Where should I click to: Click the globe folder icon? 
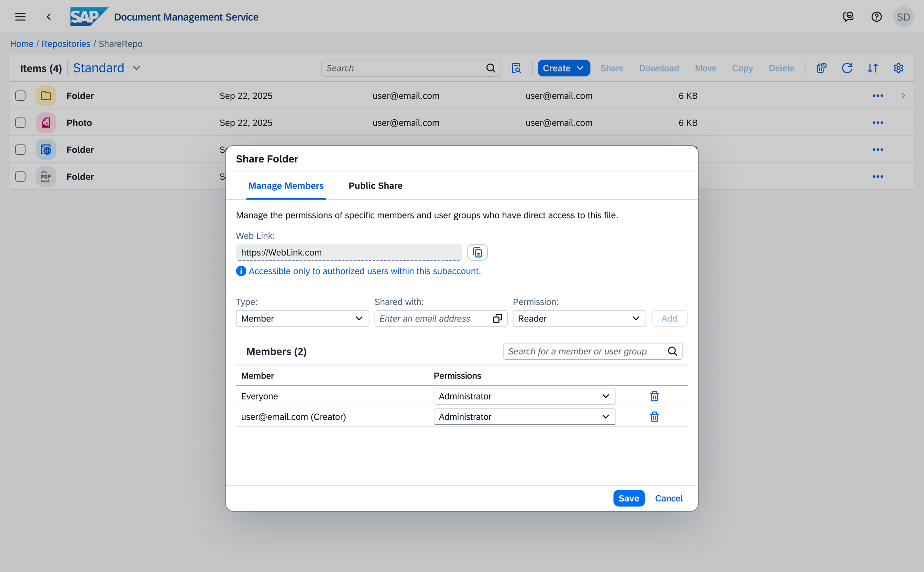pyautogui.click(x=46, y=150)
